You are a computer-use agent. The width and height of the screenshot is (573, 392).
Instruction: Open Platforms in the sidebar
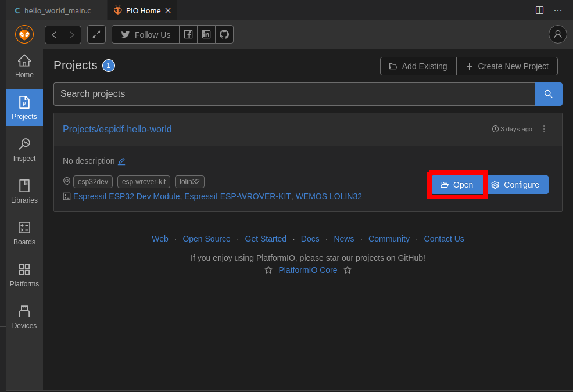24,275
